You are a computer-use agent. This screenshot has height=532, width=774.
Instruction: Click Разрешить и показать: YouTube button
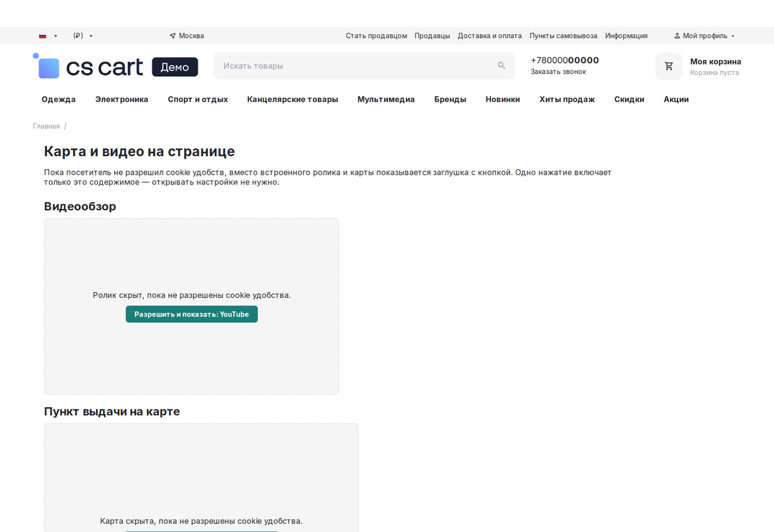tap(192, 314)
